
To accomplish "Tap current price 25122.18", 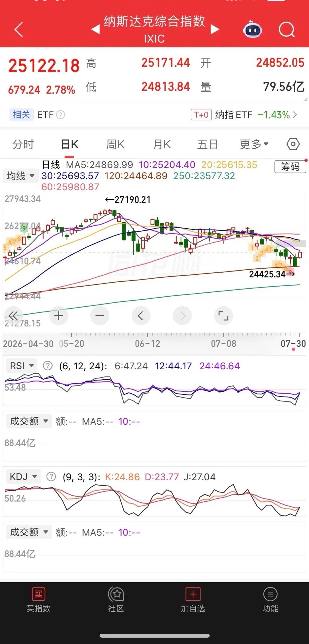I will 44,66.
